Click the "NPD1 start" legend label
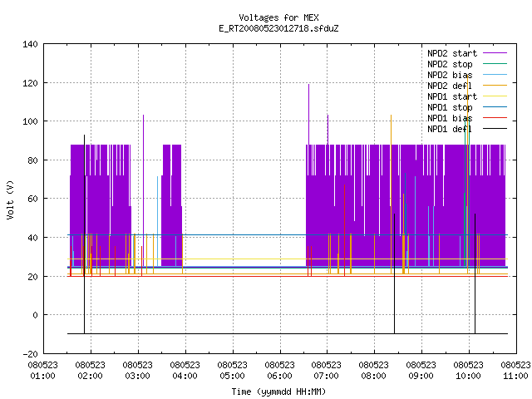 452,96
